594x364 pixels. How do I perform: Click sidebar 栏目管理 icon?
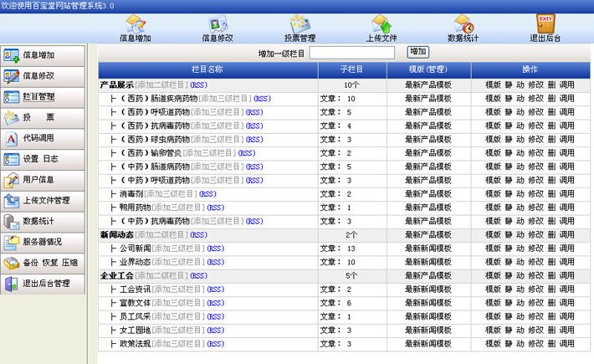(x=12, y=97)
